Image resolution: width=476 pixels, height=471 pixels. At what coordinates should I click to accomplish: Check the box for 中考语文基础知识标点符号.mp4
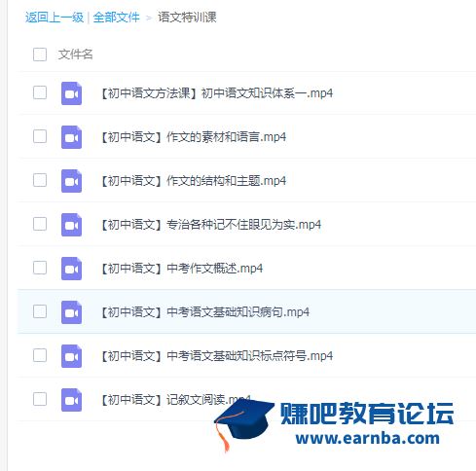(40, 355)
